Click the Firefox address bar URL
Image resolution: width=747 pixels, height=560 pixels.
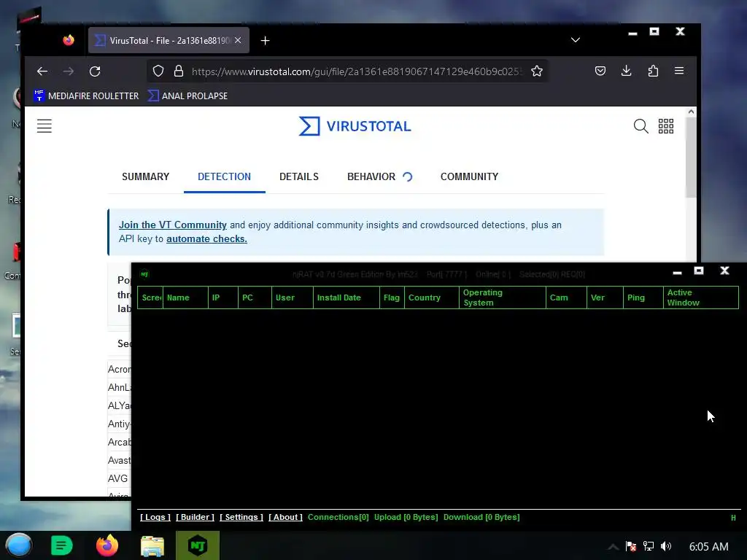tap(357, 71)
